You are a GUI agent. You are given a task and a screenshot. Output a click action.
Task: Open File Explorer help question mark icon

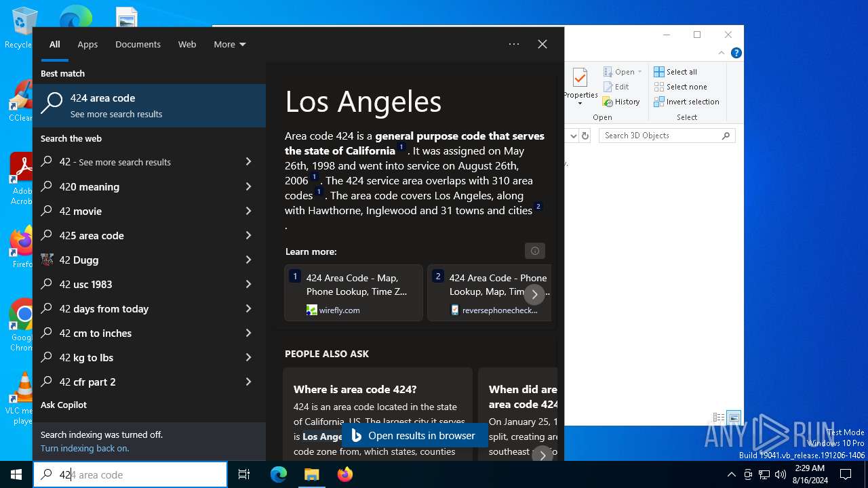[x=736, y=53]
